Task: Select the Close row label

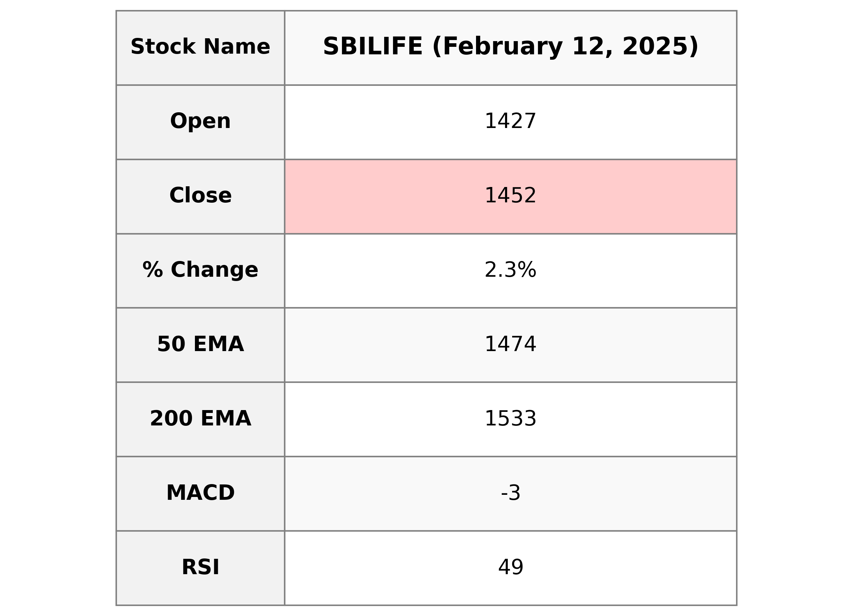Action: 200,196
